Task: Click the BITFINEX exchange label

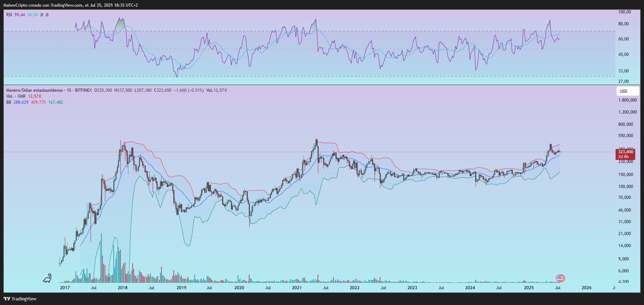Action: 84,90
